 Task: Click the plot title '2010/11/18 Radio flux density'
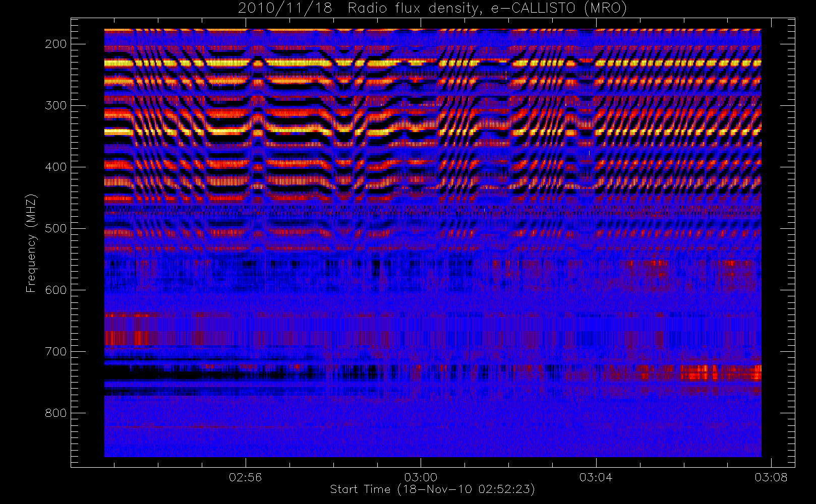pos(432,9)
